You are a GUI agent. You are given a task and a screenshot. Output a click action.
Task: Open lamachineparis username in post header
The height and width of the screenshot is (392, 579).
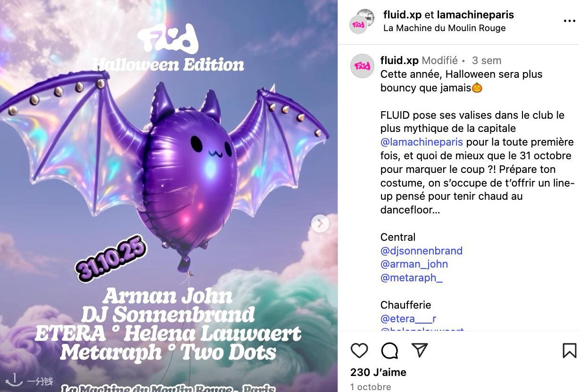(475, 15)
